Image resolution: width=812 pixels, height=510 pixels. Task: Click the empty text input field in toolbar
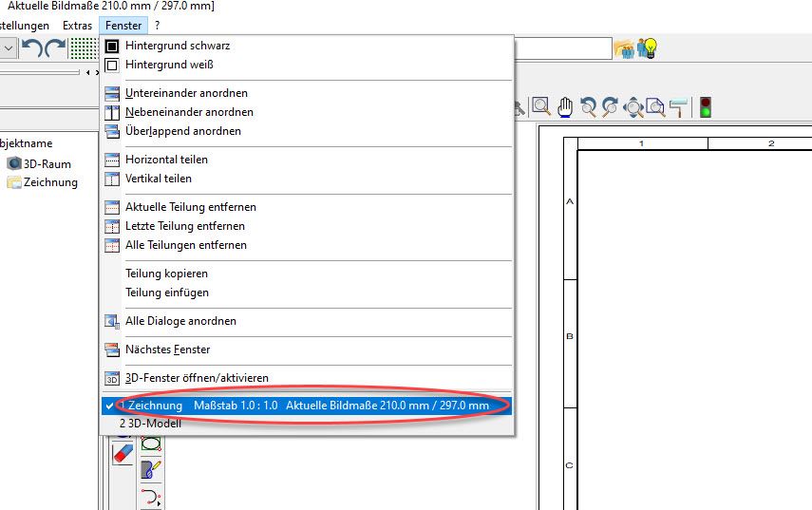[x=563, y=48]
